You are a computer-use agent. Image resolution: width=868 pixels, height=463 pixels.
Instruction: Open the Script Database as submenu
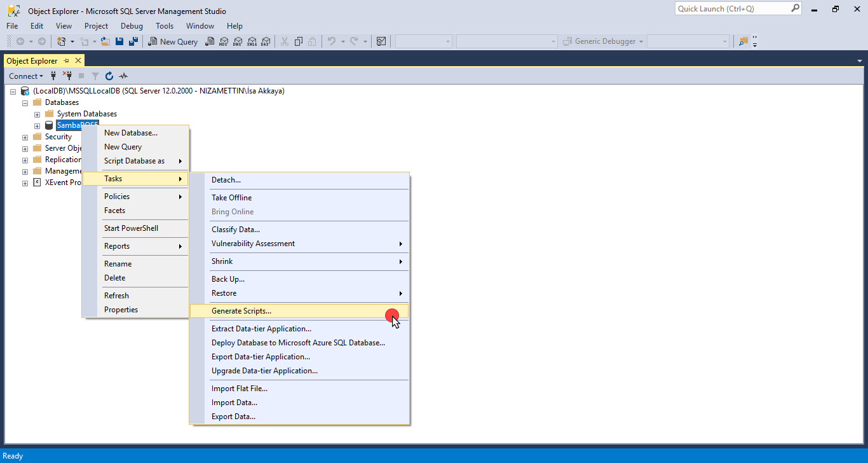[x=134, y=161]
